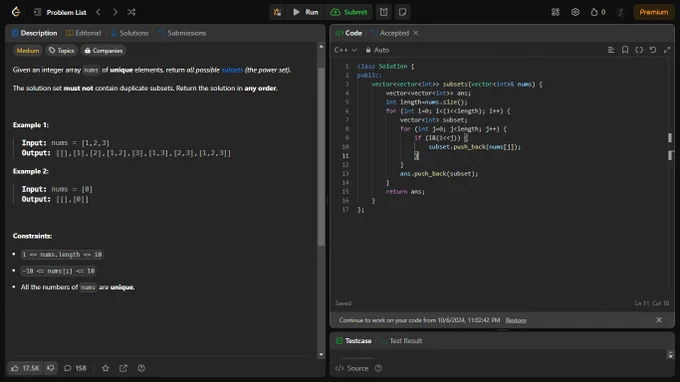Star the problem as favorite
This screenshot has width=680, height=382.
point(105,368)
